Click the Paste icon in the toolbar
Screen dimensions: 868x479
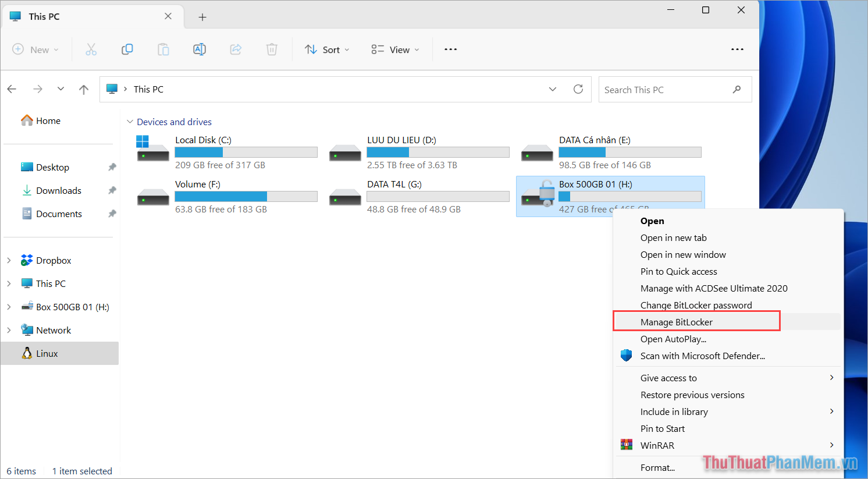(x=163, y=49)
